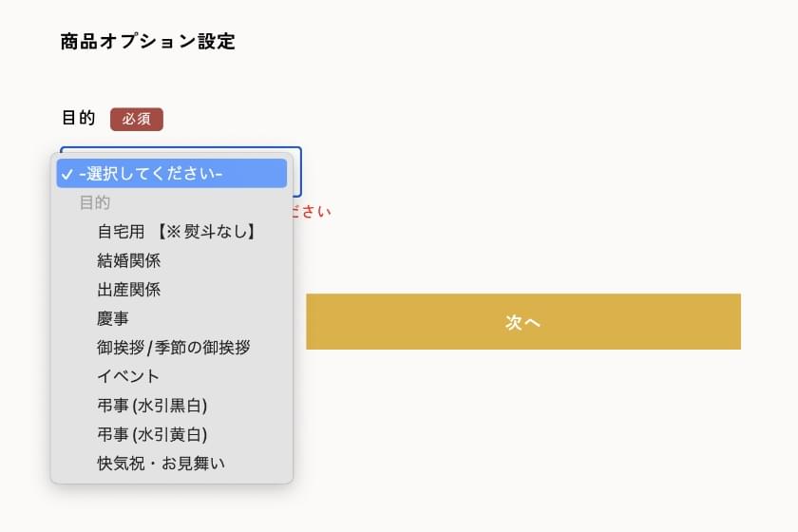The width and height of the screenshot is (798, 532).
Task: Choose 弔事 (水引黒白) in the dropdown
Action: [x=152, y=406]
